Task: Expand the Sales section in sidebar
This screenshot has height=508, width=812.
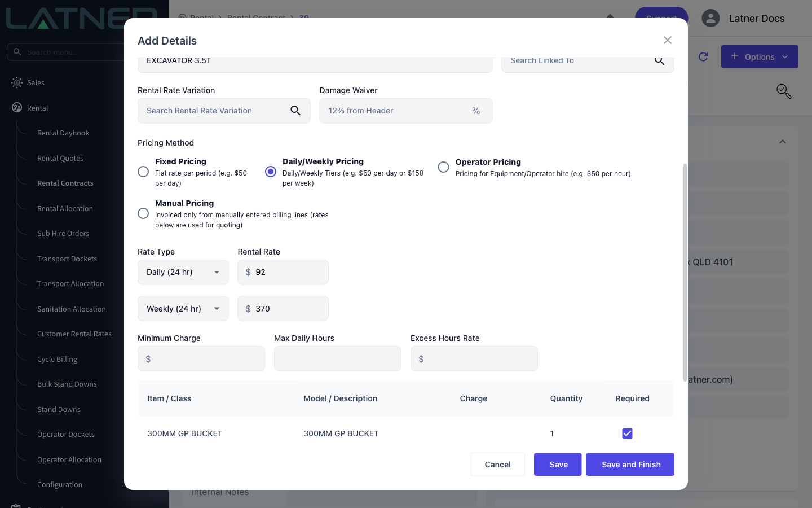Action: 36,83
